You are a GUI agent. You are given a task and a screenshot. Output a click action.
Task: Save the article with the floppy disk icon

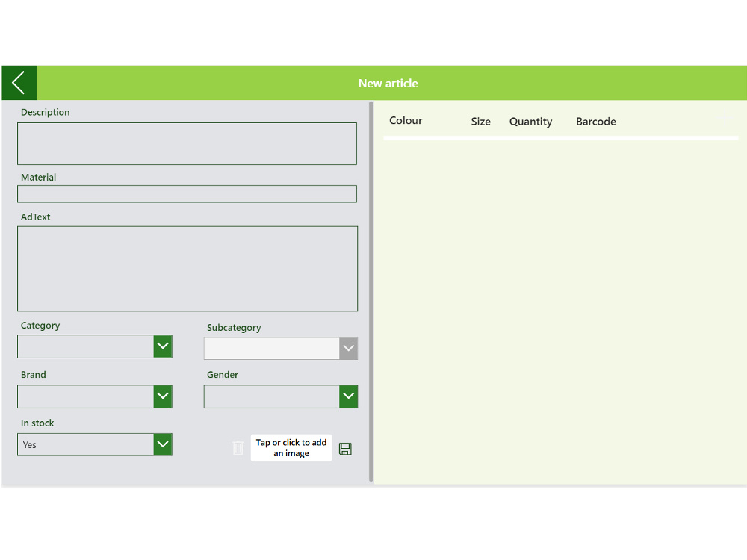coord(345,449)
